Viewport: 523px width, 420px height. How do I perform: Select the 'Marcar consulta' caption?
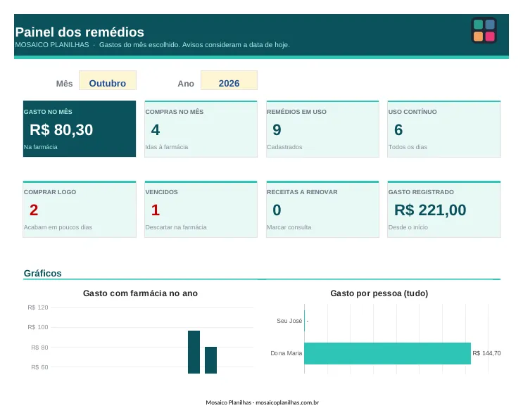289,227
